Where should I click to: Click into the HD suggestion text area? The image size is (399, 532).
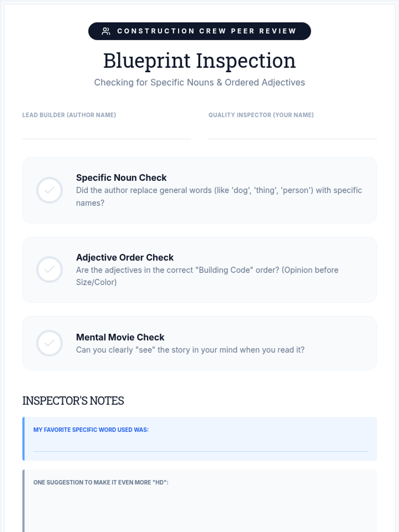click(200, 509)
